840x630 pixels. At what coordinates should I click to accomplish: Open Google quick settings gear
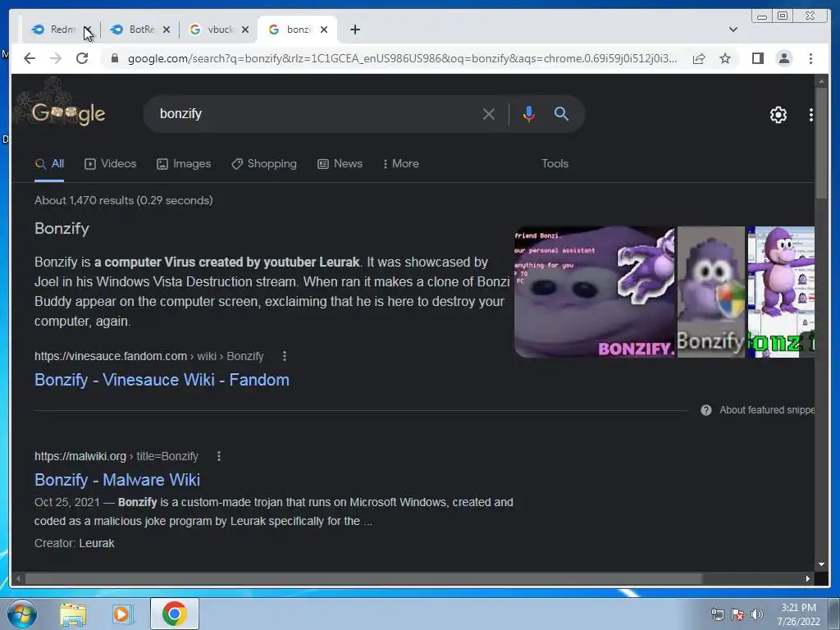click(x=778, y=115)
